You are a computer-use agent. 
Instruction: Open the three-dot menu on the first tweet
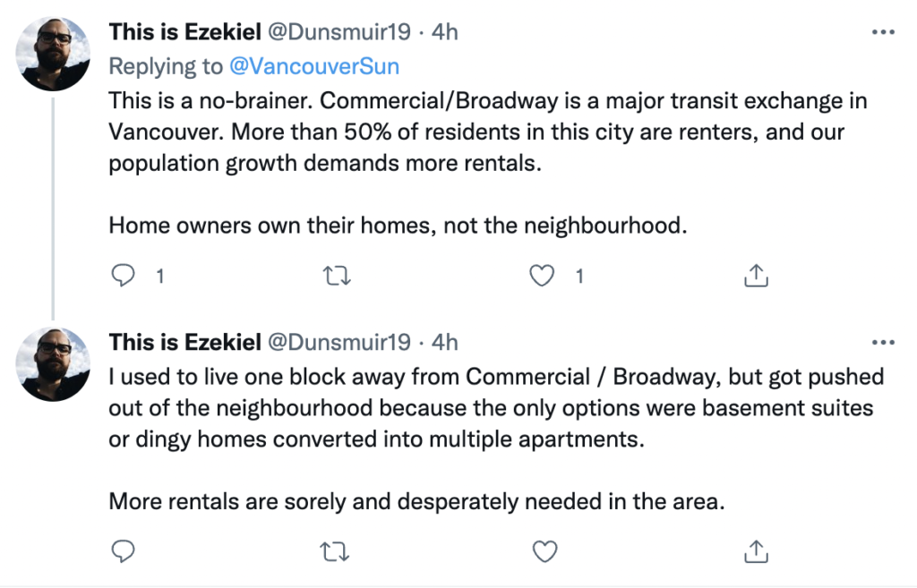883,32
